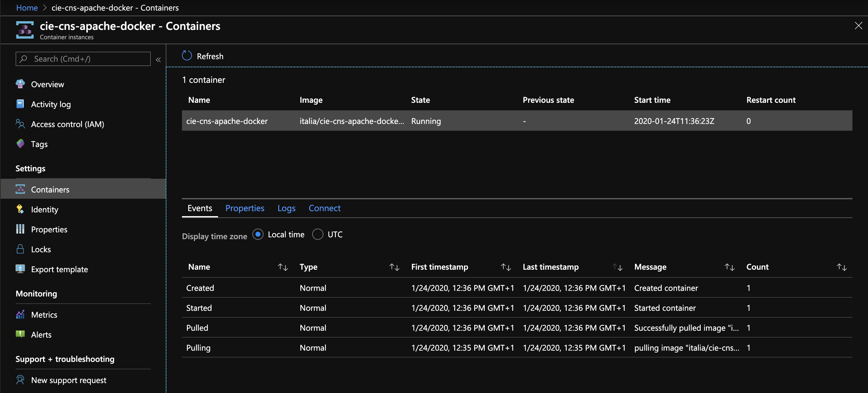Select the cie-cns-apache-docker container row
868x393 pixels.
point(517,121)
